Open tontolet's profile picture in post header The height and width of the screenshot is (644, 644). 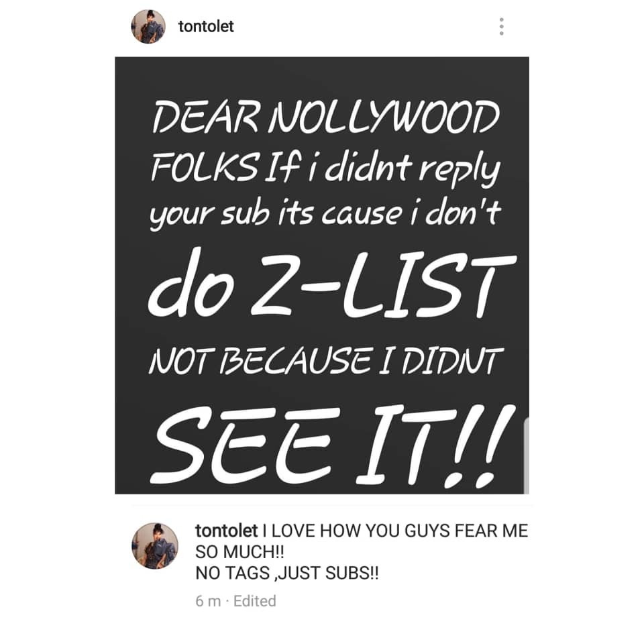pyautogui.click(x=148, y=27)
